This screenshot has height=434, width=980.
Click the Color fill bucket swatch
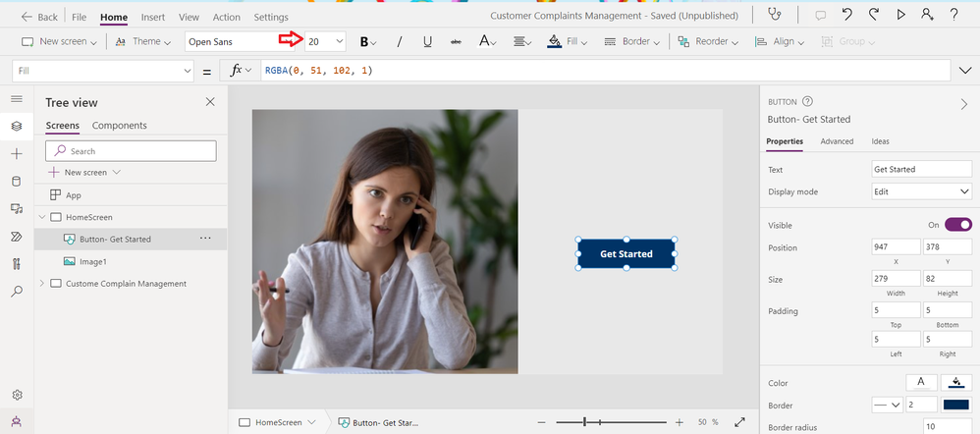(x=956, y=382)
